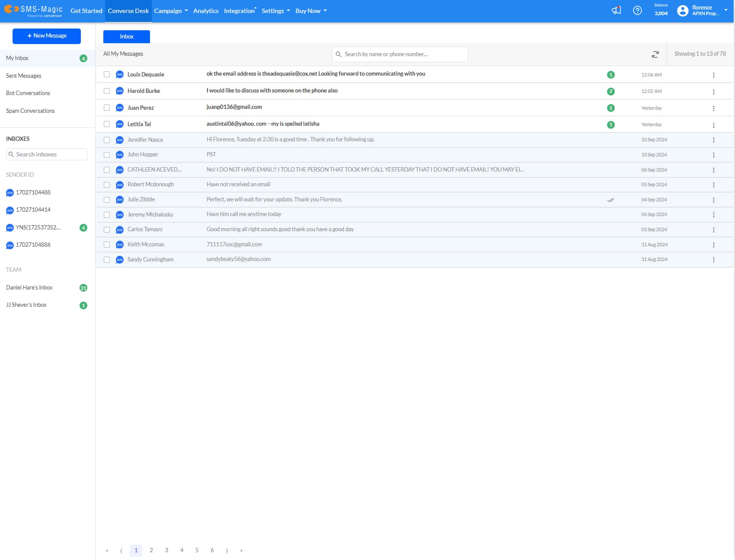Open Spam Conversations
Viewport: 735px width, 560px height.
coord(30,111)
